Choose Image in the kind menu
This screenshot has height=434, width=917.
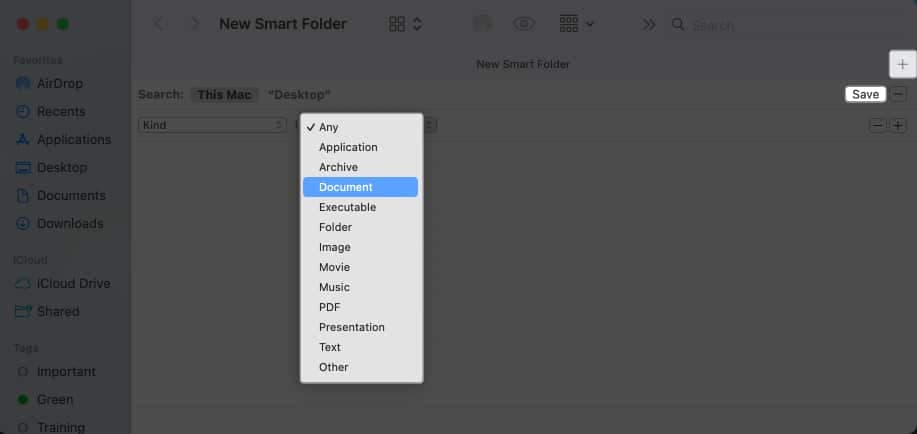pyautogui.click(x=361, y=247)
